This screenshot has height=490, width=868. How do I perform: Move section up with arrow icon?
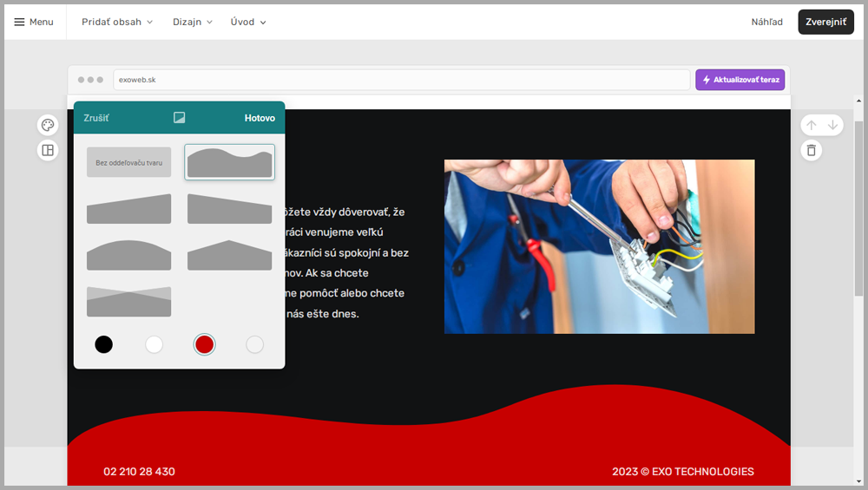[x=812, y=126]
